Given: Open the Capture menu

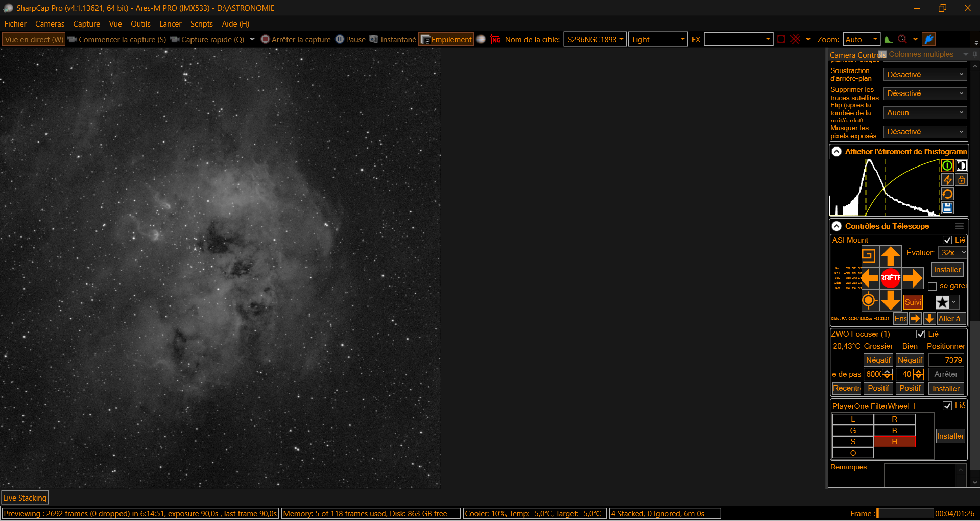Looking at the screenshot, I should [x=86, y=24].
